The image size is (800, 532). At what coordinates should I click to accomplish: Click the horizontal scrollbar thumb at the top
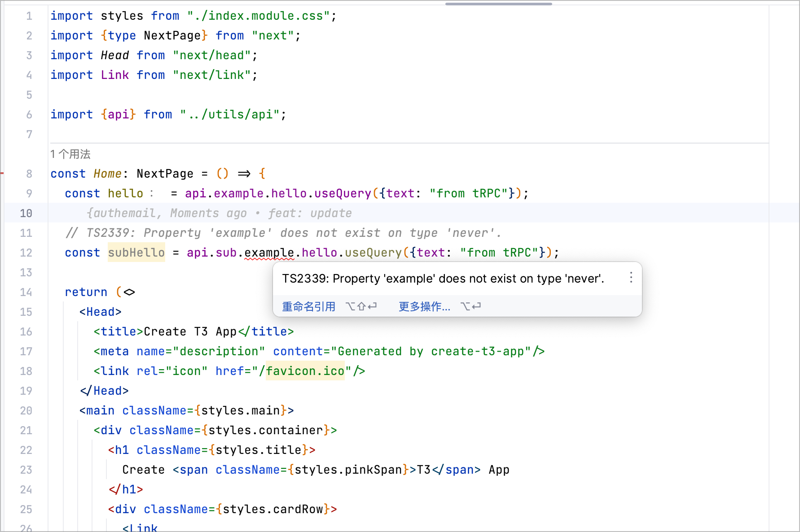[498, 4]
